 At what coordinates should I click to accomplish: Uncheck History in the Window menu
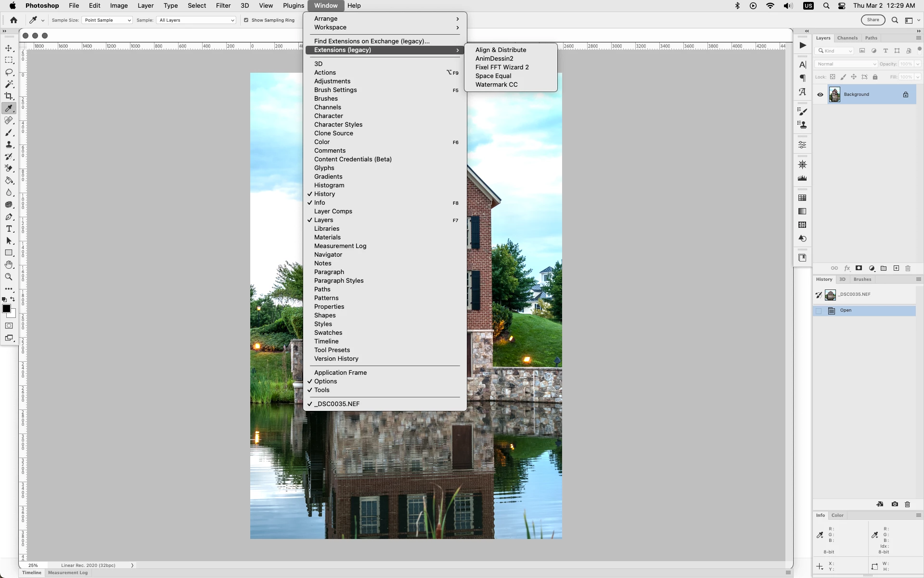(324, 194)
